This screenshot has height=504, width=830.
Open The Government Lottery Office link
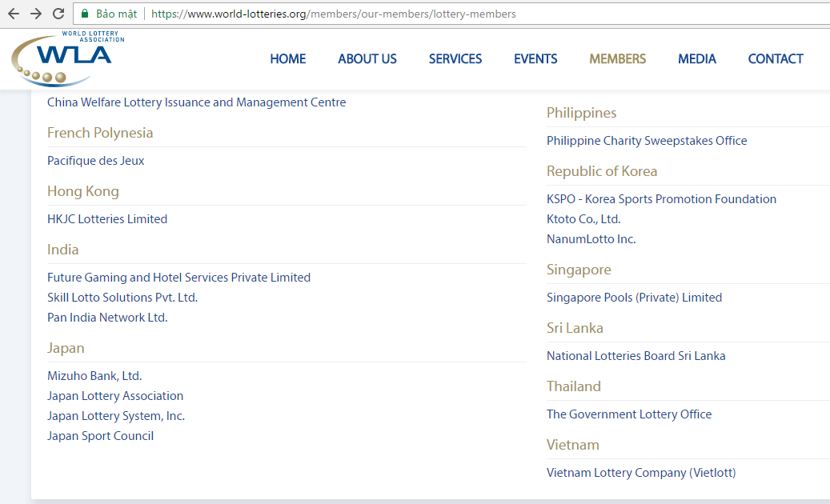click(x=629, y=414)
